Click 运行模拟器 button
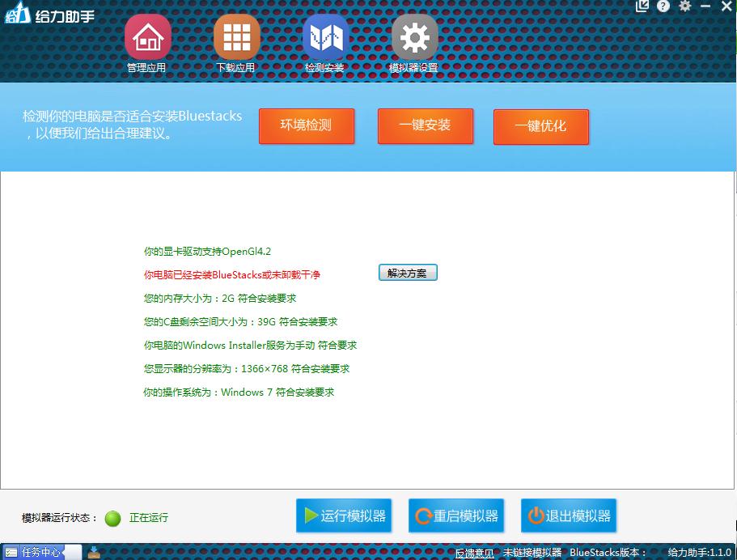This screenshot has width=737, height=560. (x=344, y=515)
